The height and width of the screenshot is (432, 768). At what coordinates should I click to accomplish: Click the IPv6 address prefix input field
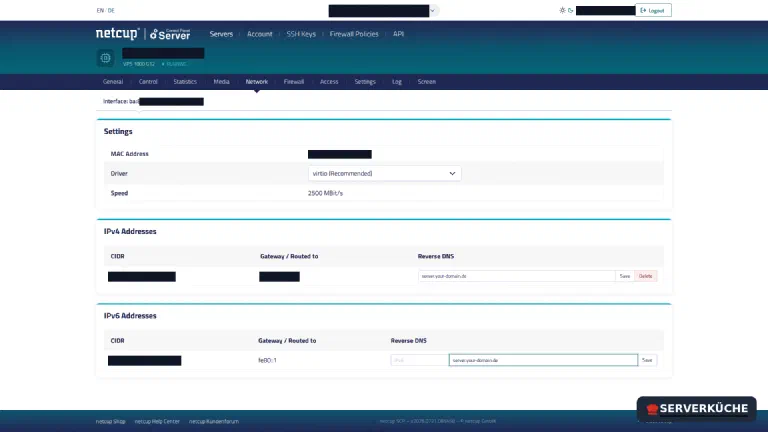[x=420, y=360]
